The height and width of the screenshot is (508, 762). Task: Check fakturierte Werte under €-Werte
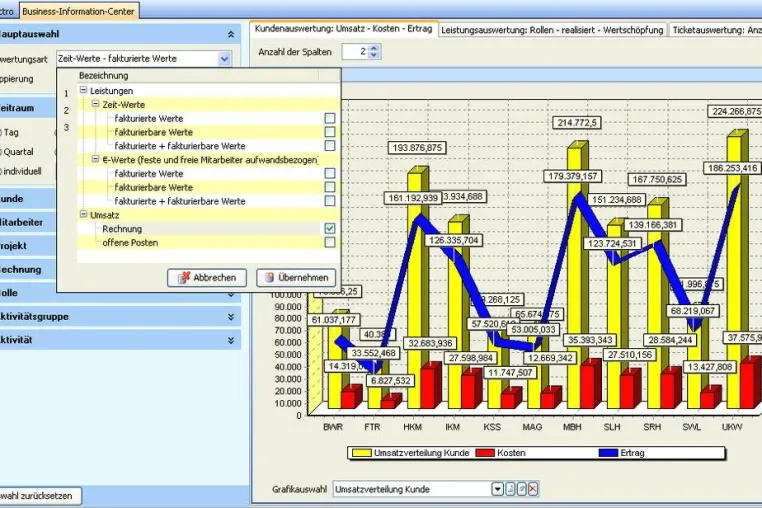pos(329,173)
